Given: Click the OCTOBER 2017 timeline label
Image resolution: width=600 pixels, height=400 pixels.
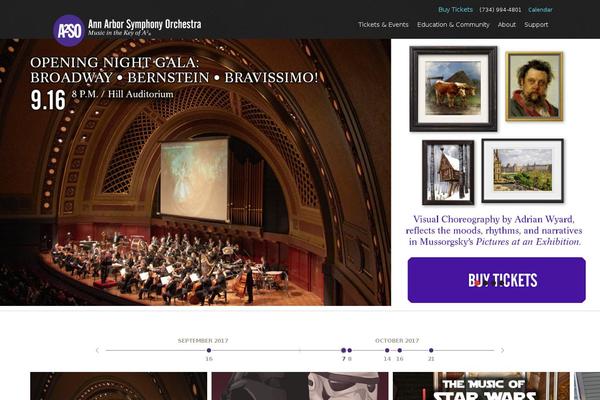Looking at the screenshot, I should click(x=397, y=340).
